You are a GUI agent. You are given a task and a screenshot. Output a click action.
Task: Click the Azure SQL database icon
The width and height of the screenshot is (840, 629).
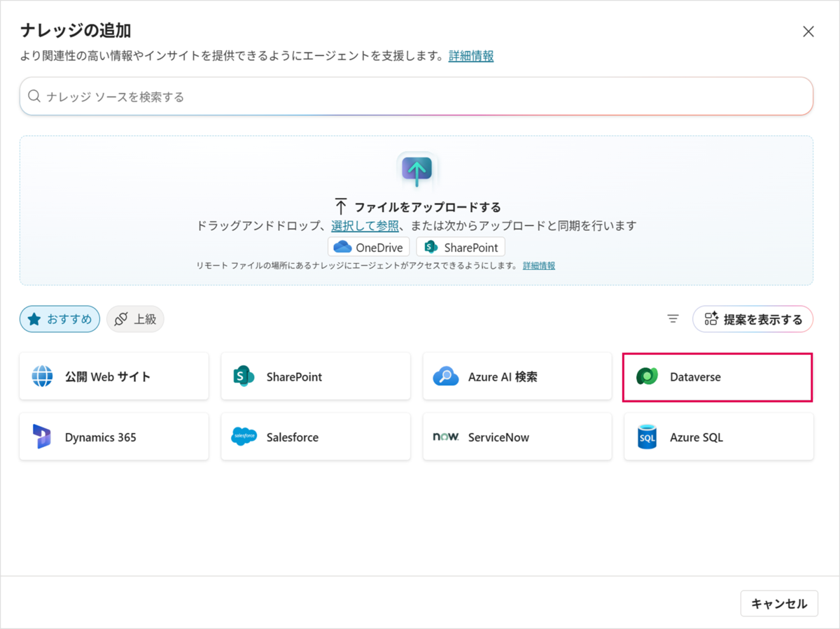pos(647,437)
